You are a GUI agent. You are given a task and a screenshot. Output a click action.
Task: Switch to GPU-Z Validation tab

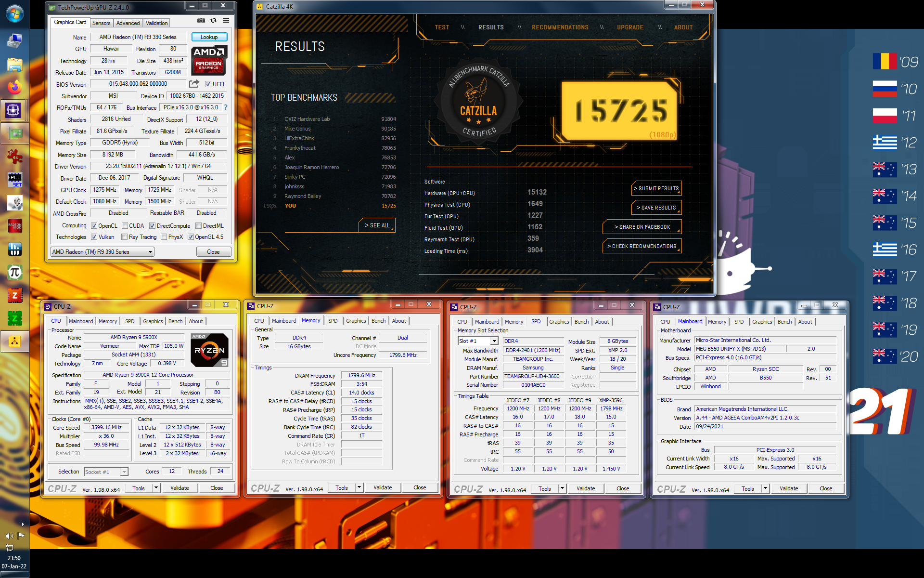coord(157,23)
